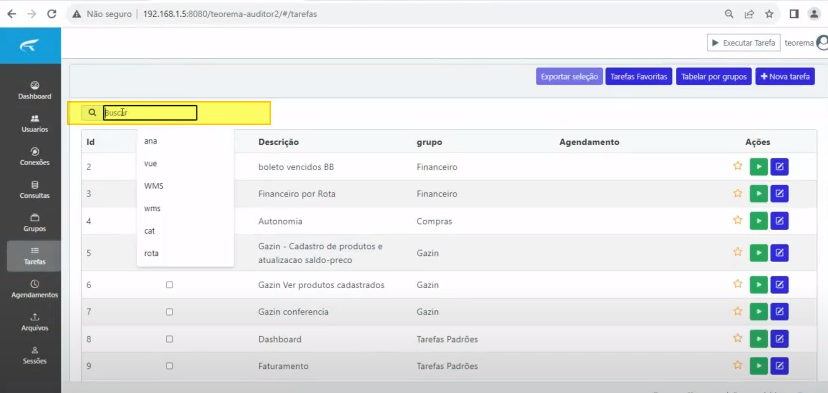Edit Gazin Cadastro de produtos task
This screenshot has width=828, height=393.
click(779, 252)
